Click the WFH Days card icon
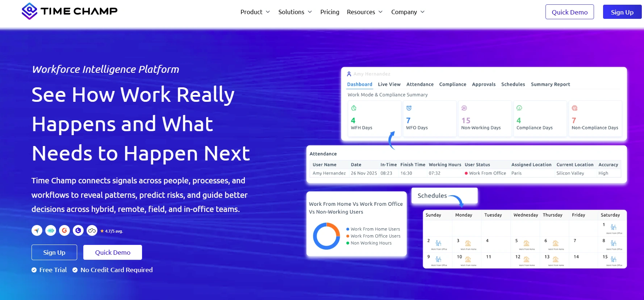Image resolution: width=644 pixels, height=300 pixels. pos(354,108)
